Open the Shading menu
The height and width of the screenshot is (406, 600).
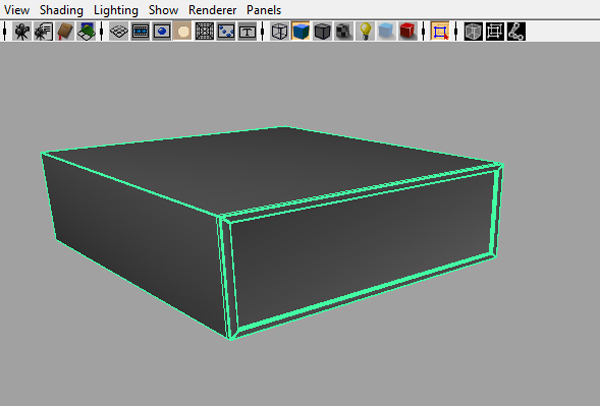point(61,10)
